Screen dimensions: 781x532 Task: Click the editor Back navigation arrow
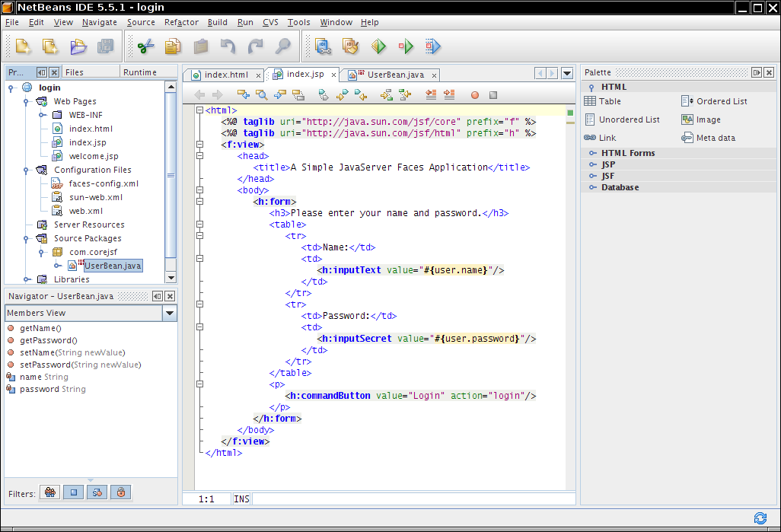tap(199, 94)
